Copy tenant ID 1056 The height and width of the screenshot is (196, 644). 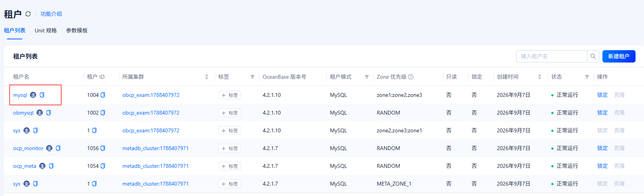pos(103,148)
